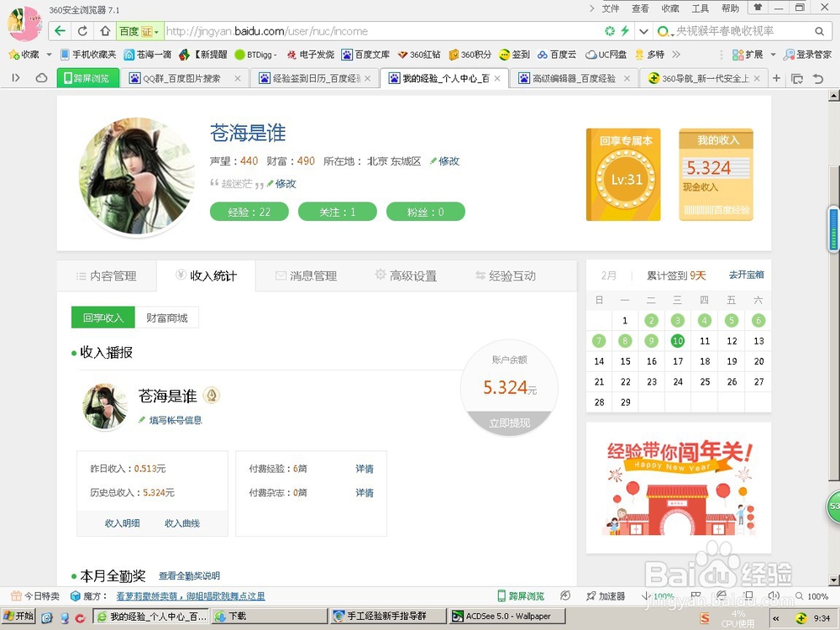Open 百度云 bookmark

[557, 55]
